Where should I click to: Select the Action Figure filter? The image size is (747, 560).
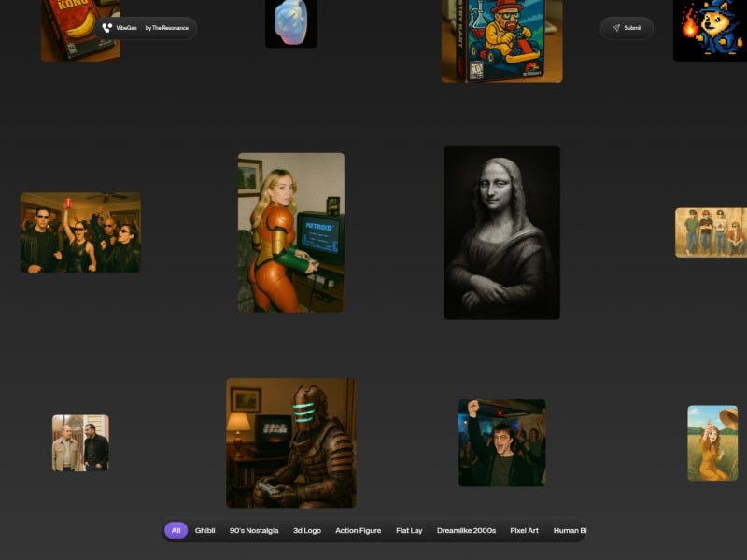click(359, 530)
